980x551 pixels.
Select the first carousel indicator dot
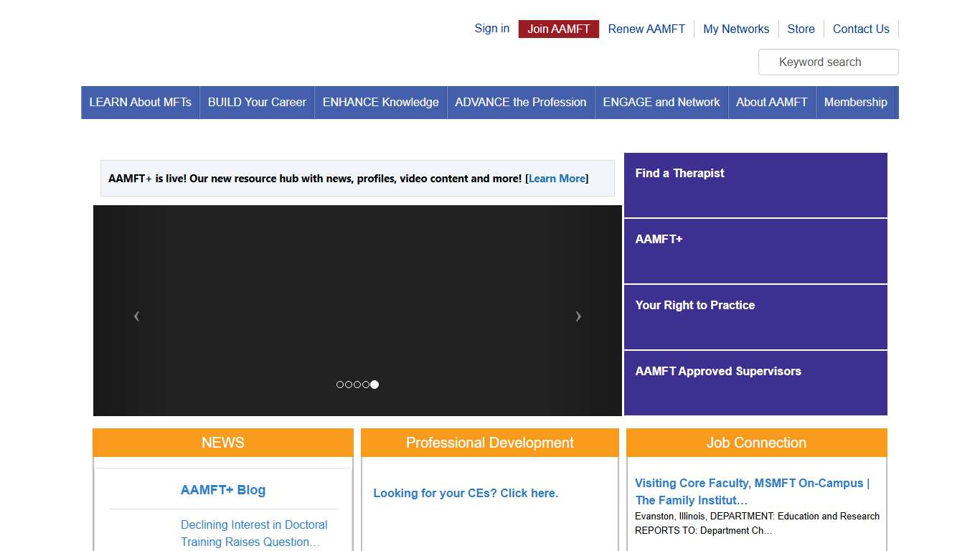point(339,385)
